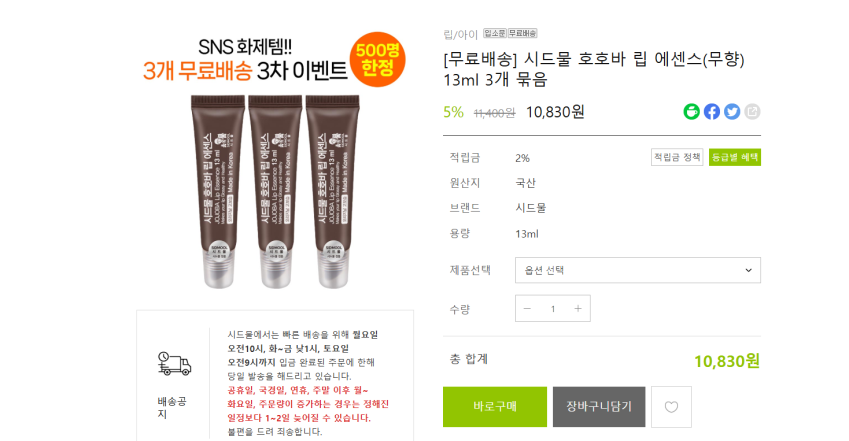
Task: Share product via Naver Line icon
Action: [691, 112]
